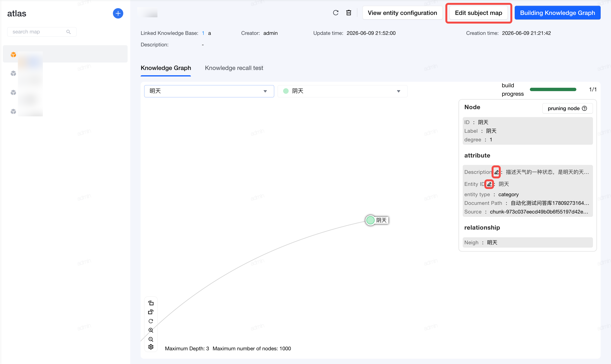Zoom in on the graph canvas
This screenshot has height=364, width=611.
point(151,330)
